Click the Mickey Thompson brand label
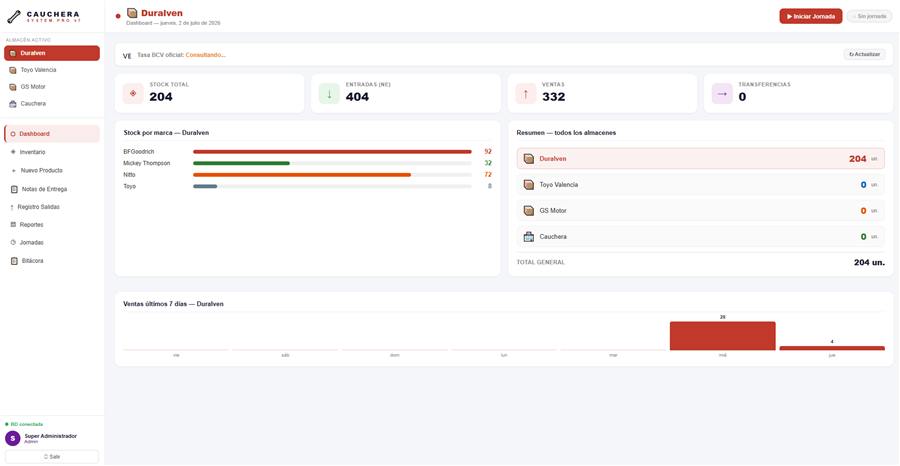Image resolution: width=900 pixels, height=466 pixels. tap(147, 163)
